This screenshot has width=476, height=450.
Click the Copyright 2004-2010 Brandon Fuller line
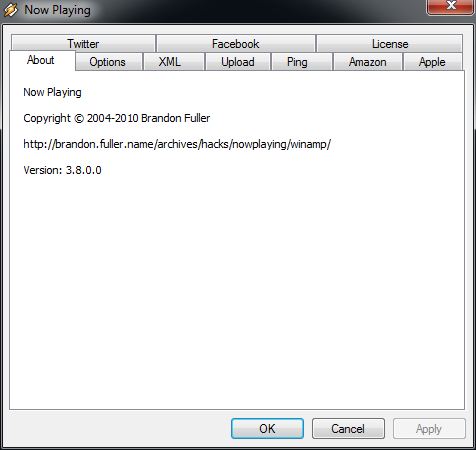point(117,118)
